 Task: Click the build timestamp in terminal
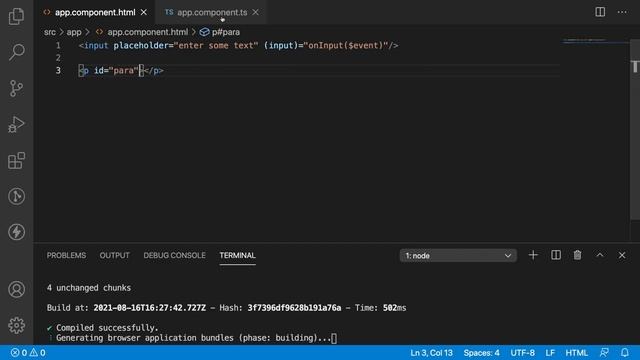pos(149,308)
